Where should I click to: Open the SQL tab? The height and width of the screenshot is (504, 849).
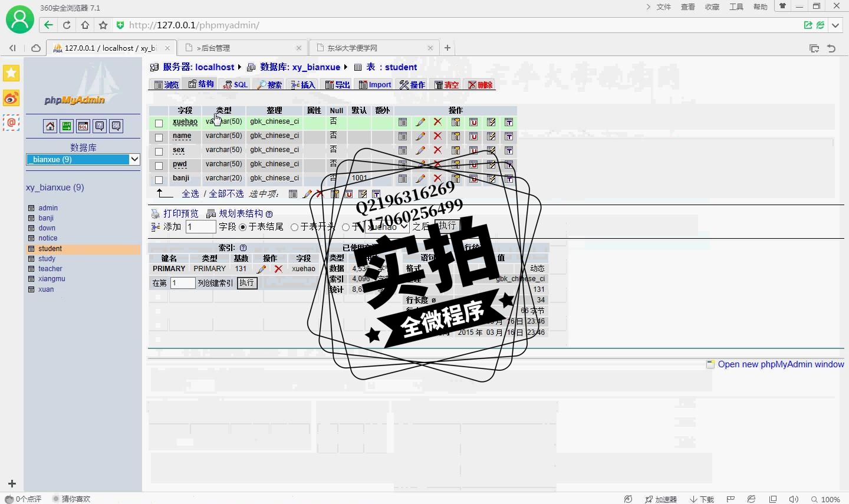pyautogui.click(x=235, y=85)
